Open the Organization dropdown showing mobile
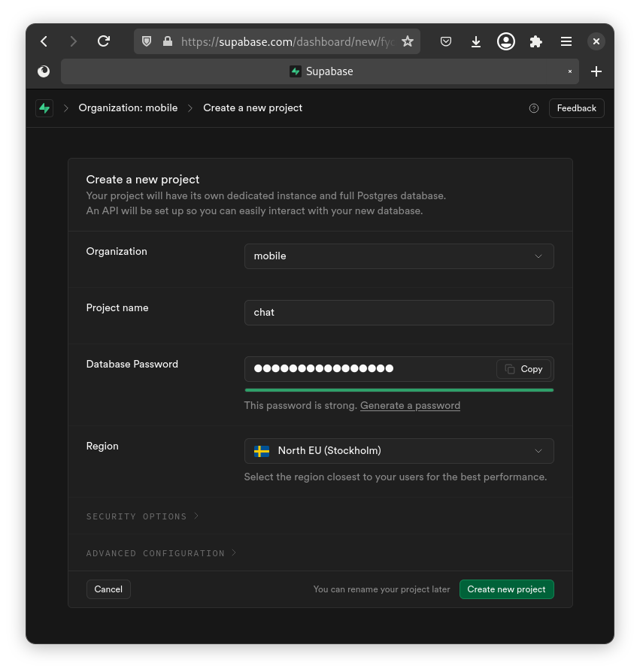Screen dimensions: 640x672 tap(399, 256)
